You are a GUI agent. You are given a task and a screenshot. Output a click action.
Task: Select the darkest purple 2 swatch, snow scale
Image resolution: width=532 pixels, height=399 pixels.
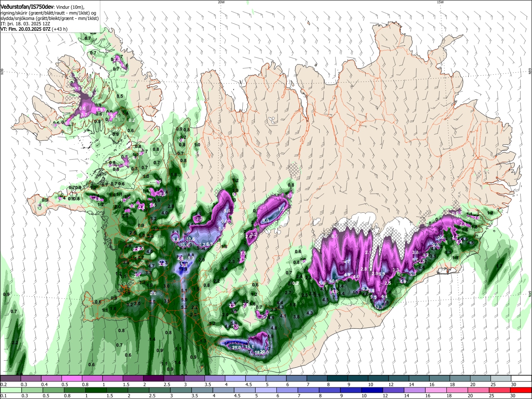153,379
